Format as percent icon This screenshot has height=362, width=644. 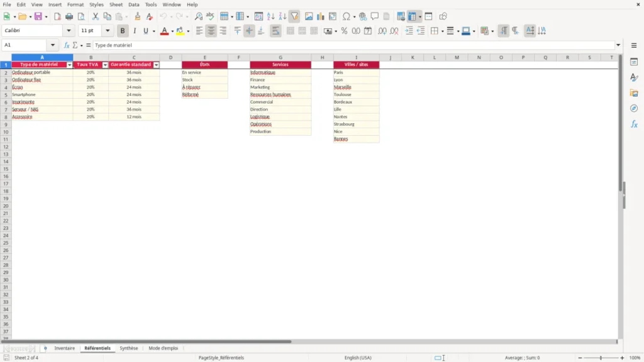pos(344,31)
